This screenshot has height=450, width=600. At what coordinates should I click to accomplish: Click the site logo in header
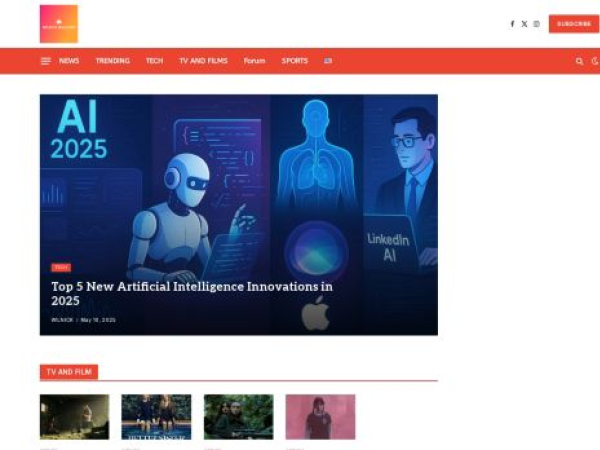59,24
